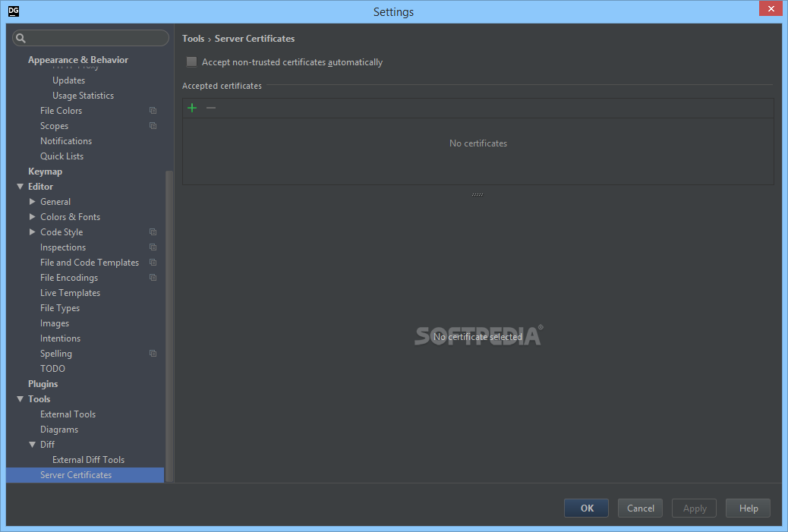Open Updates settings page

pyautogui.click(x=68, y=80)
